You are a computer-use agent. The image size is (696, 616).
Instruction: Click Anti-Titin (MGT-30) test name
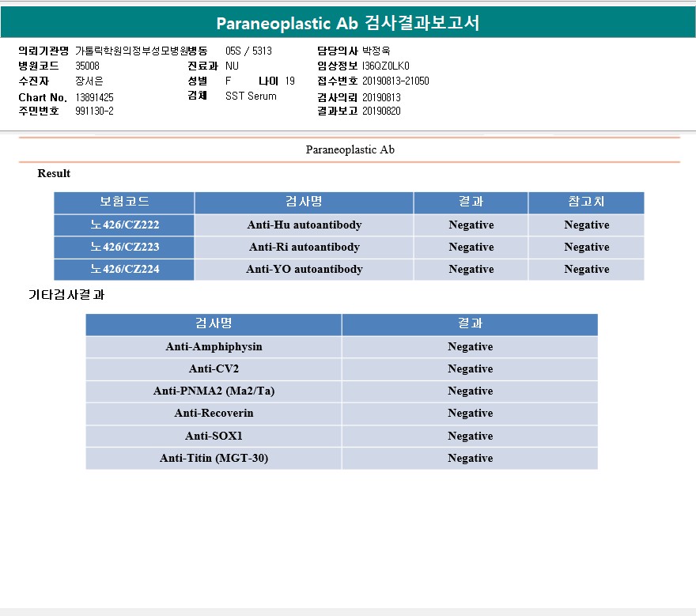pos(214,458)
